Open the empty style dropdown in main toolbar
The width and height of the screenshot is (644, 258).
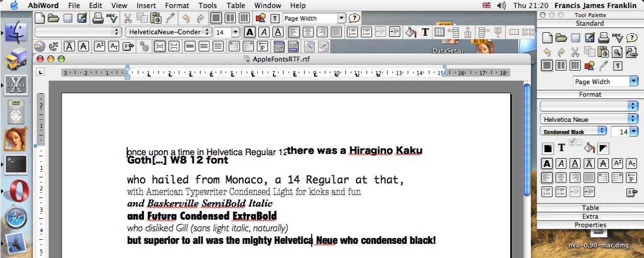[x=78, y=32]
